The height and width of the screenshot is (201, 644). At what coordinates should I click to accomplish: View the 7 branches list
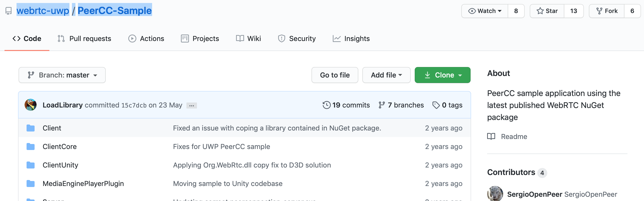pos(401,105)
